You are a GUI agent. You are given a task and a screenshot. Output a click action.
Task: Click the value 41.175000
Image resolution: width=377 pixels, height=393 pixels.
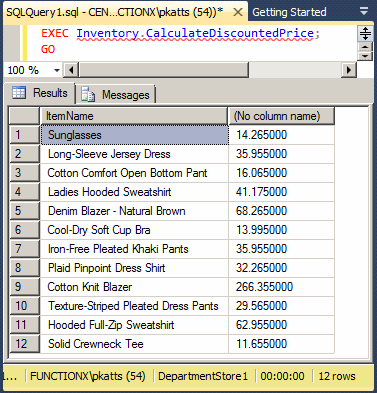262,192
